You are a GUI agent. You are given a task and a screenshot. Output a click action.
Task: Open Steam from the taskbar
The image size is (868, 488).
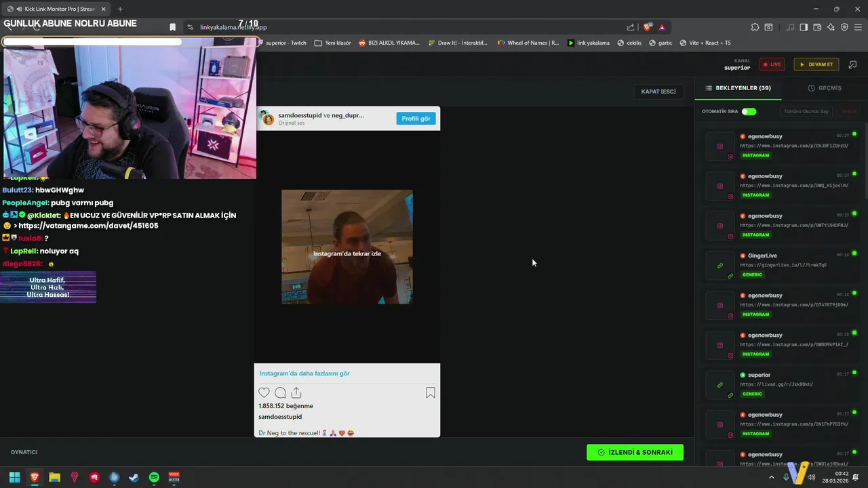[x=134, y=477]
